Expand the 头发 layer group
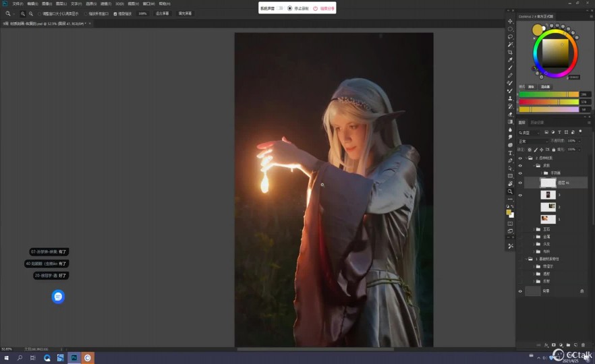Viewport: 595px width, 364px height. (534, 244)
